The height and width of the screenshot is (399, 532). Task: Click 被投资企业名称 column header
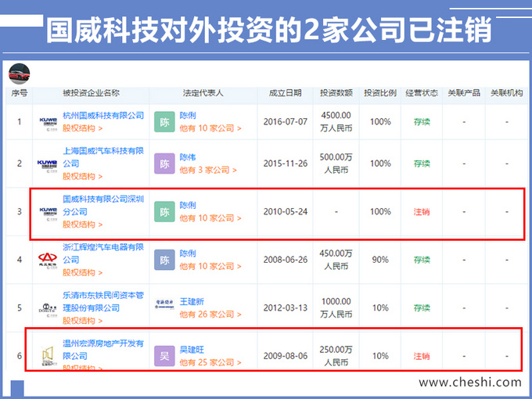point(91,93)
